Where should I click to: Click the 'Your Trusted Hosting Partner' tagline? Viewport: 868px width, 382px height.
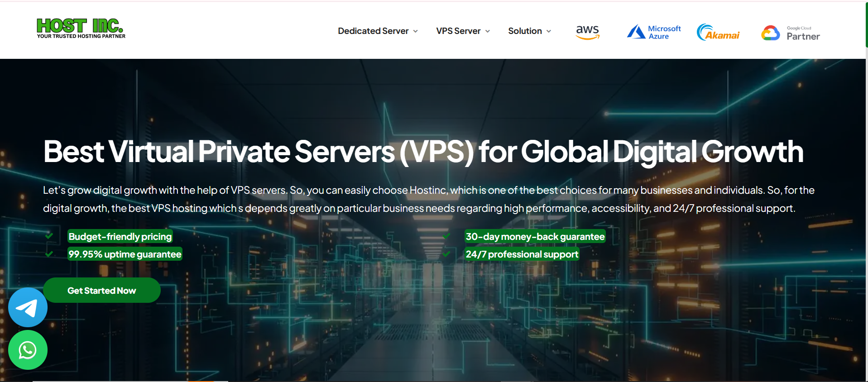tap(81, 36)
